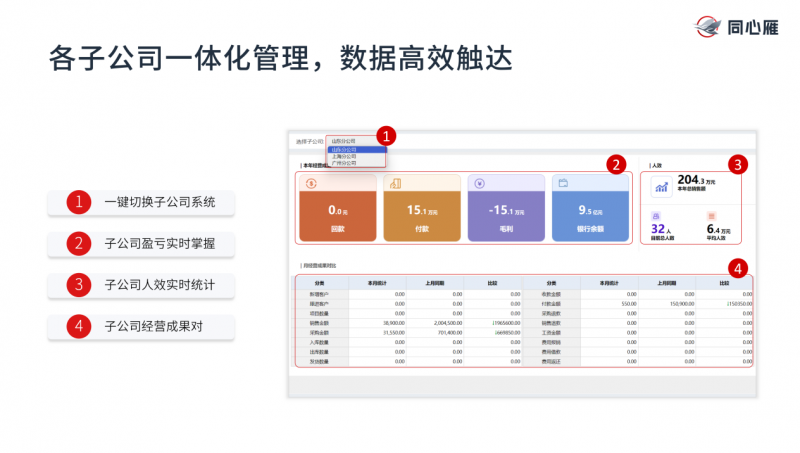Image resolution: width=800 pixels, height=453 pixels.
Task: Click the 204.3万元 annual sales figure
Action: 696,180
